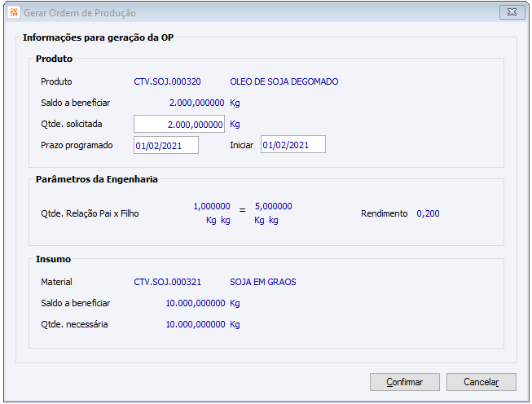Click the Material label
Viewport: 532px width, 404px height.
56,282
